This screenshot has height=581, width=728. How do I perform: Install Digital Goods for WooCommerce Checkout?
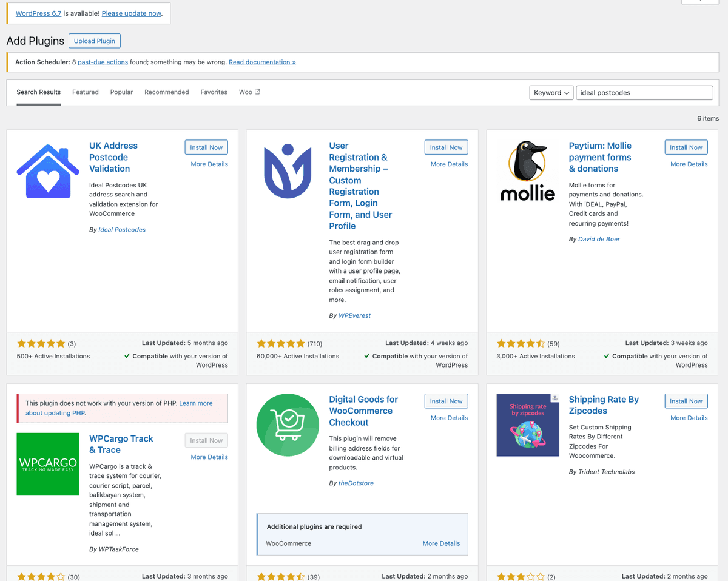pyautogui.click(x=447, y=401)
